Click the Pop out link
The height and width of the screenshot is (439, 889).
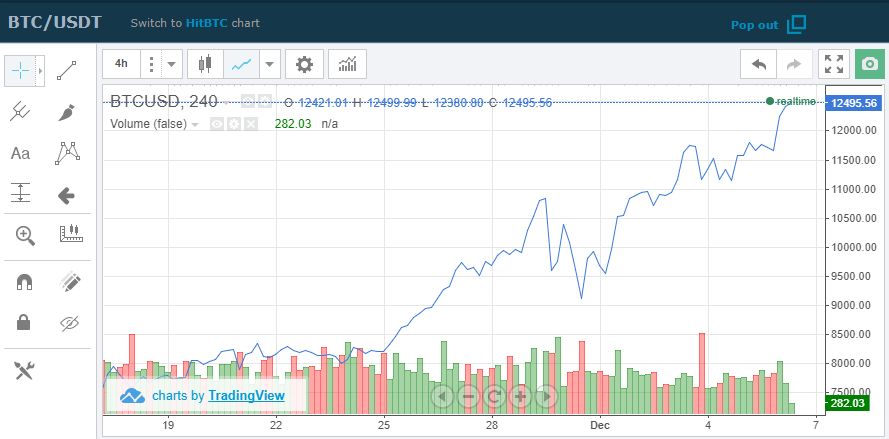(754, 25)
